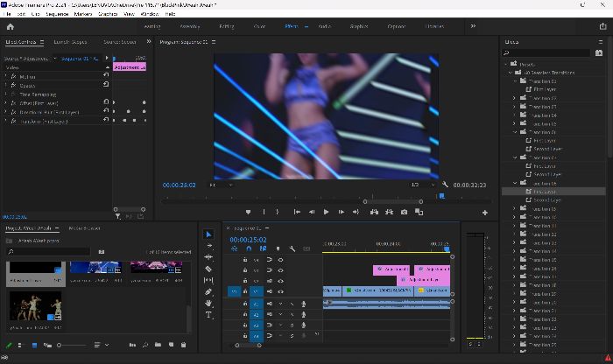Viewport: 613px width, 364px height.
Task: Switch Project panel to Icon View
Action: 34,346
